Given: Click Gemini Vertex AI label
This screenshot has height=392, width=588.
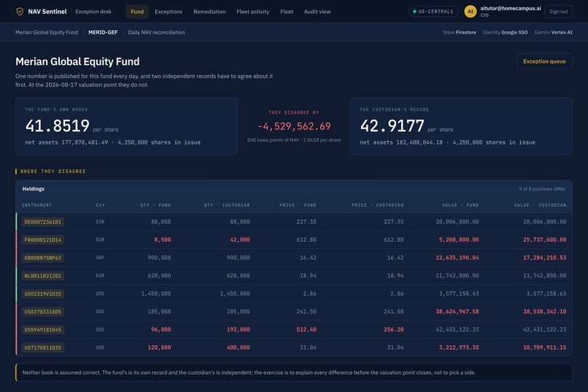Looking at the screenshot, I should point(553,32).
